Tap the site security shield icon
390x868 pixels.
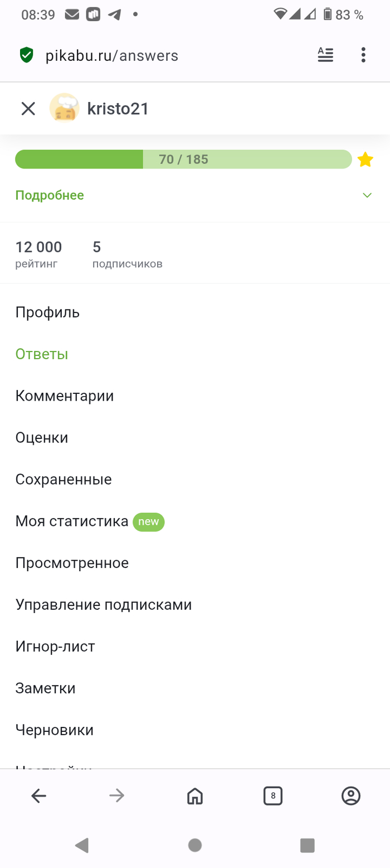[x=26, y=55]
